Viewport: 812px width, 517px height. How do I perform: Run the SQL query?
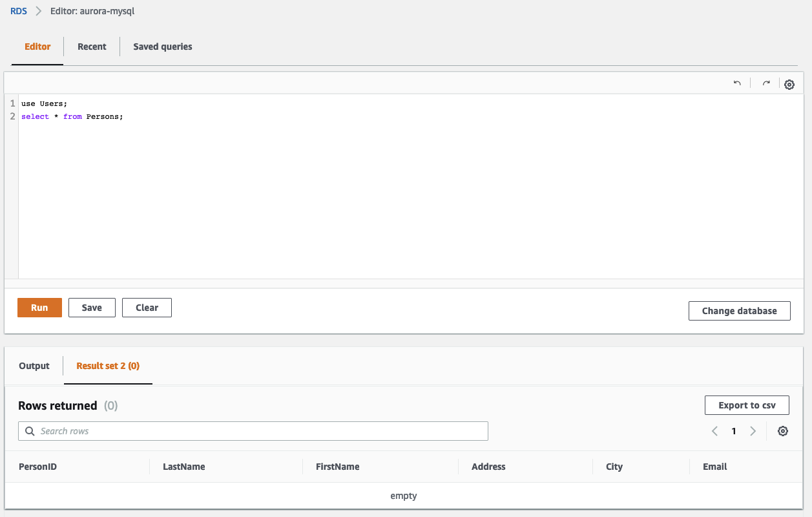click(39, 308)
